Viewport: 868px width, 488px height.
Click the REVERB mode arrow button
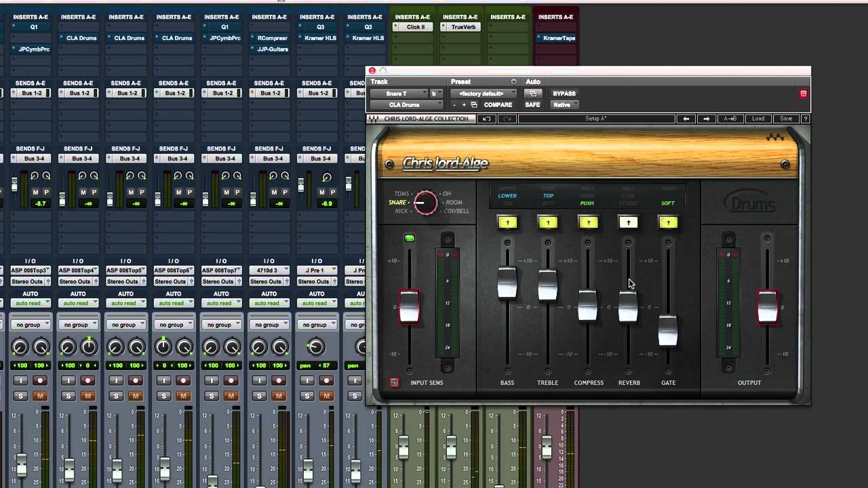coord(628,222)
